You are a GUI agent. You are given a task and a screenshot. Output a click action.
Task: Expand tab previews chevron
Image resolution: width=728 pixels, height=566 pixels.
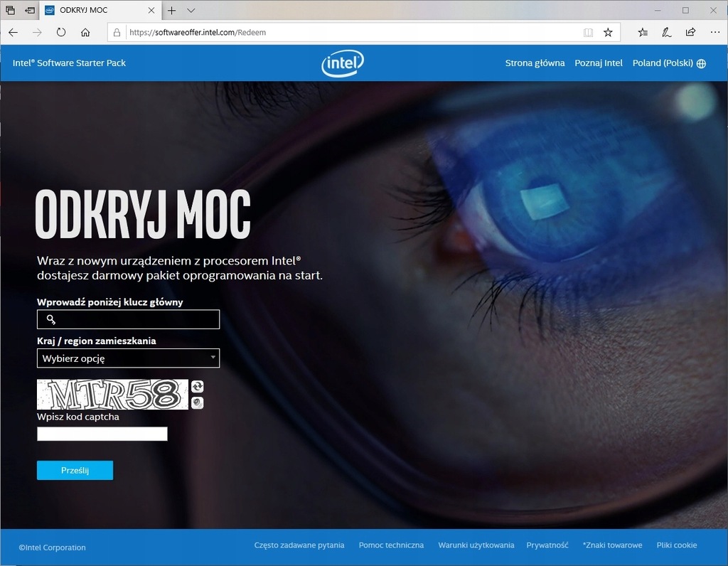tap(191, 10)
